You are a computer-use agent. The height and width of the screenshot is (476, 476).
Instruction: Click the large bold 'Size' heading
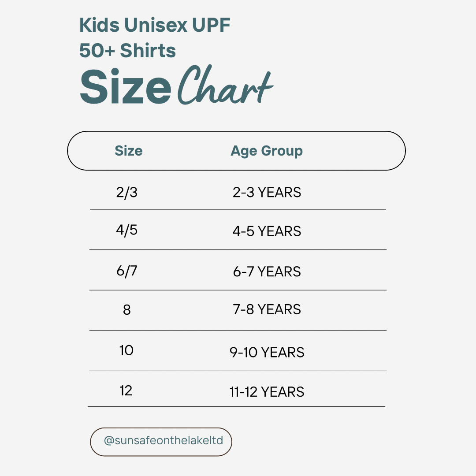pyautogui.click(x=126, y=87)
